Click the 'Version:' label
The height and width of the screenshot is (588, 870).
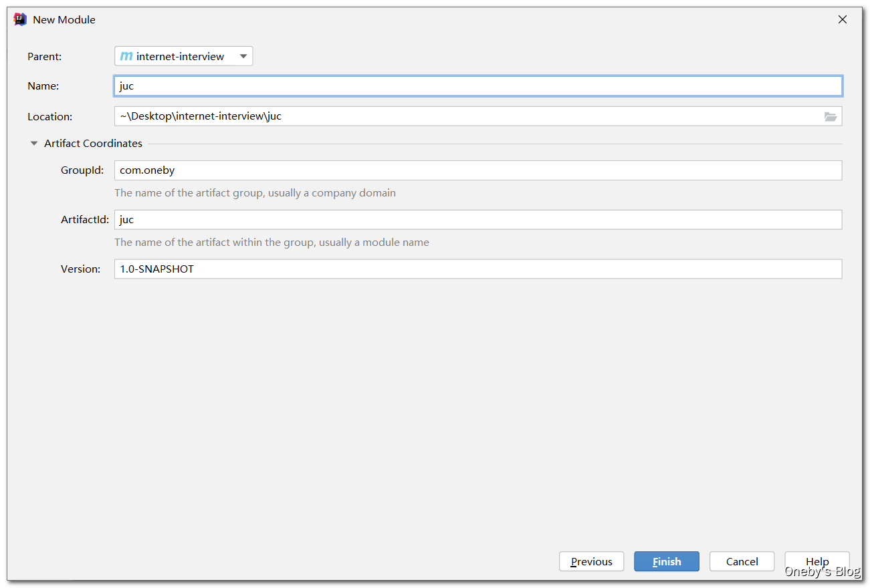click(80, 269)
